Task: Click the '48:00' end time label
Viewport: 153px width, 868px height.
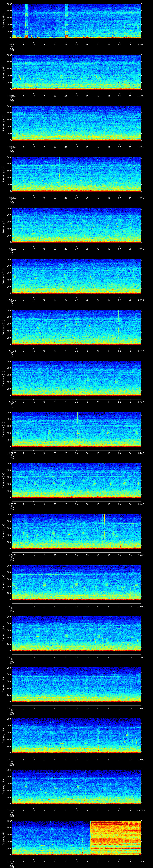Action: [141, 198]
